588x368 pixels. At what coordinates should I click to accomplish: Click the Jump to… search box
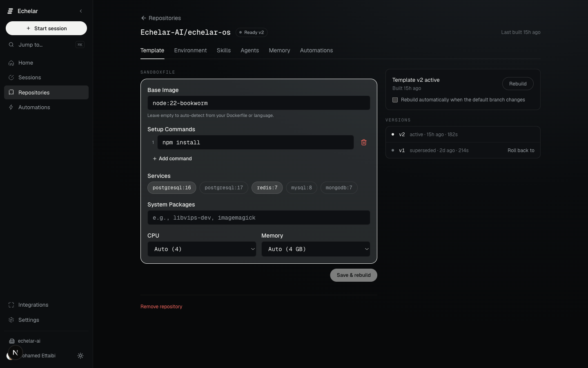(46, 45)
